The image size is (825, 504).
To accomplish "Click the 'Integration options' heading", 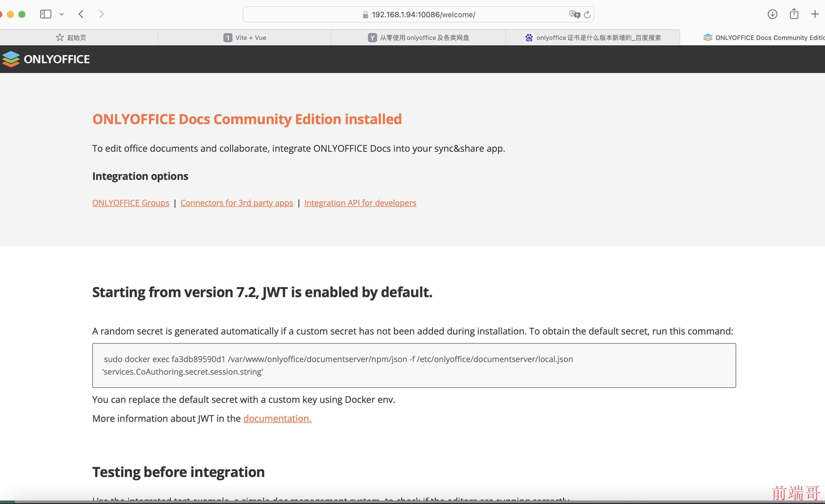I will coord(140,176).
